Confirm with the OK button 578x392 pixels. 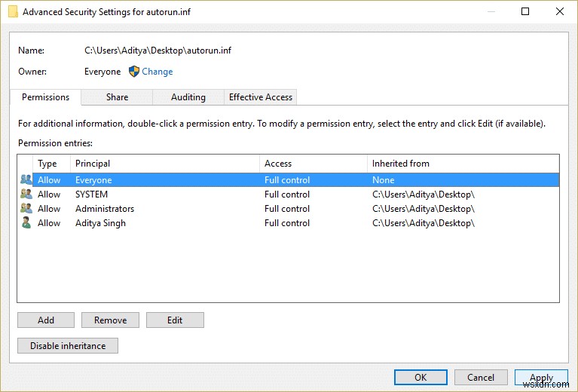click(421, 378)
